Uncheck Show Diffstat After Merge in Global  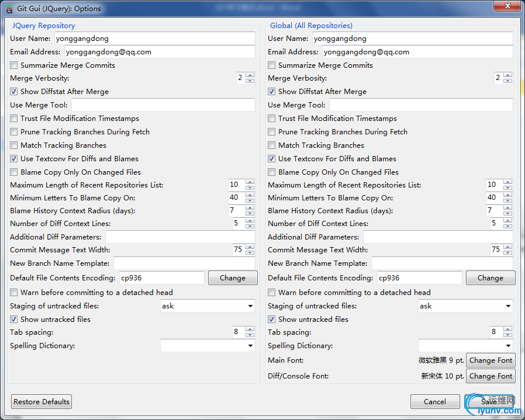pos(271,92)
